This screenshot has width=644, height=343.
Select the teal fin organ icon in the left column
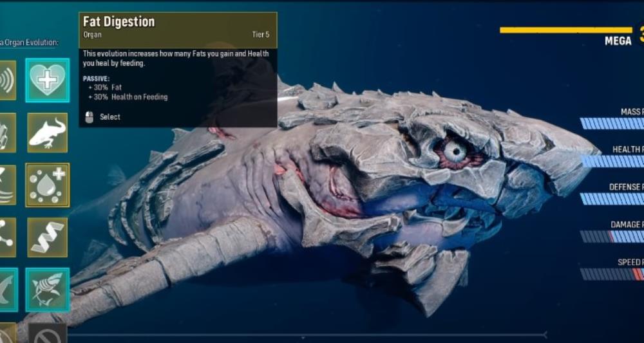8,290
